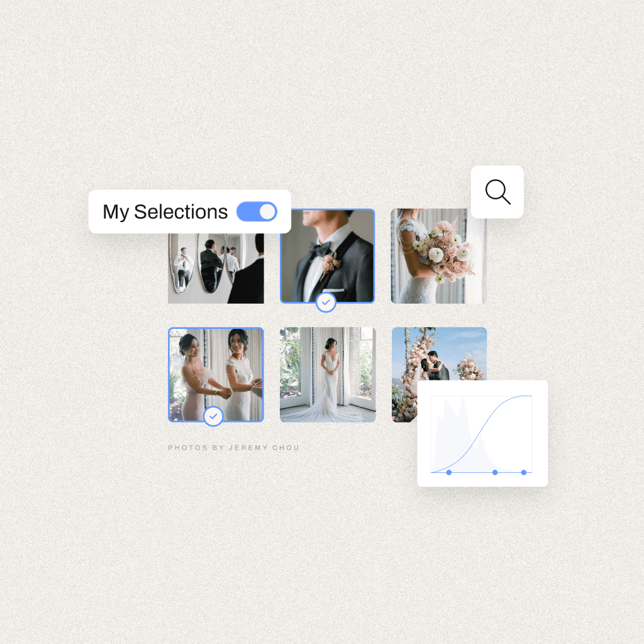
Task: Open the bridal bouquet photo
Action: 438,256
